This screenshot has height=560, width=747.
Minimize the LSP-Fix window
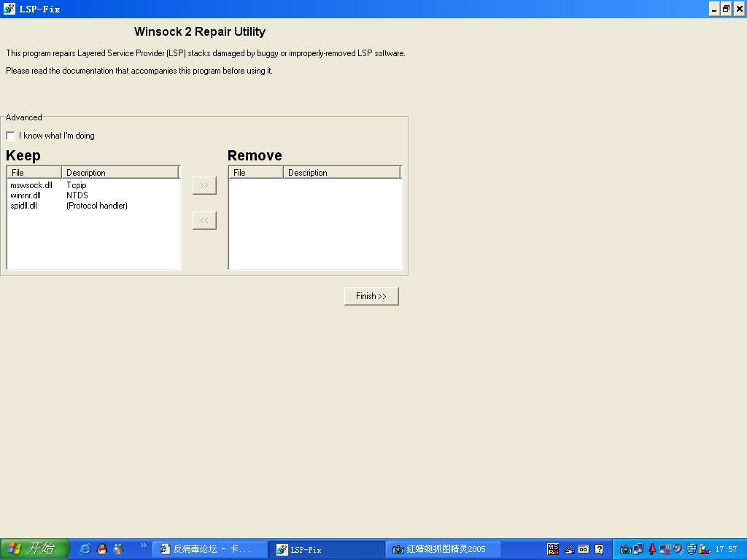pos(714,9)
